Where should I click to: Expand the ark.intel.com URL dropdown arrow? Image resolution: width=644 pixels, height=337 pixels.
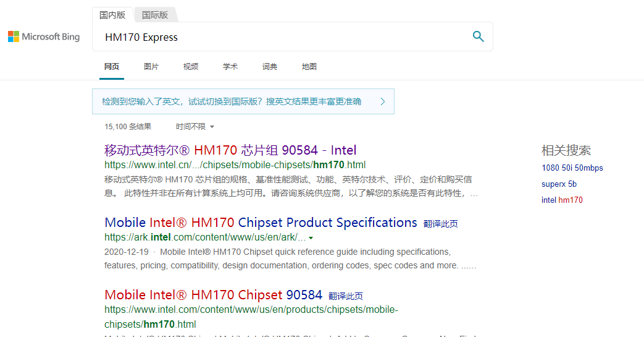point(311,238)
